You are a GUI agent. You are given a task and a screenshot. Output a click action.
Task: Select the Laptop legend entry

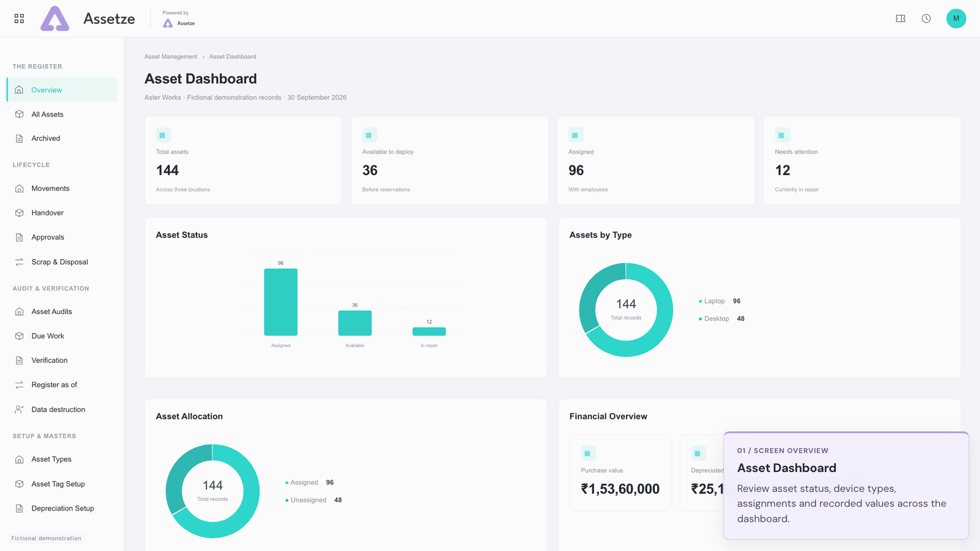tap(720, 301)
